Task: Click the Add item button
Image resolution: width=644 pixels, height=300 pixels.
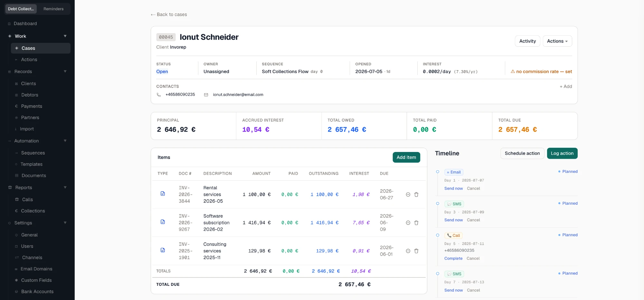Action: pyautogui.click(x=406, y=157)
